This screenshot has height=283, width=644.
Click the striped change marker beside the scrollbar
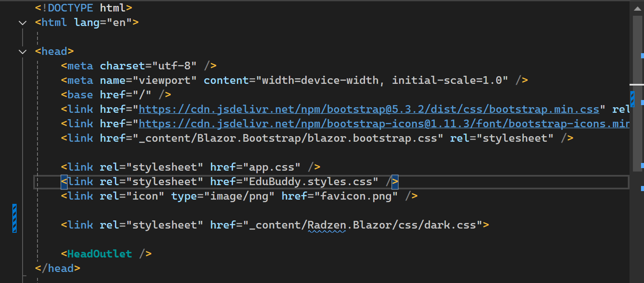(632, 98)
